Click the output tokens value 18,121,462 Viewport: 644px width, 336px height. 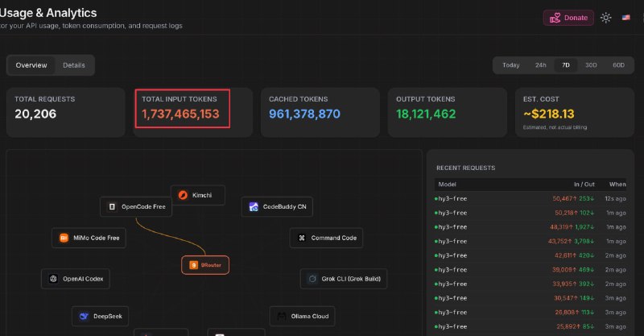click(x=426, y=114)
